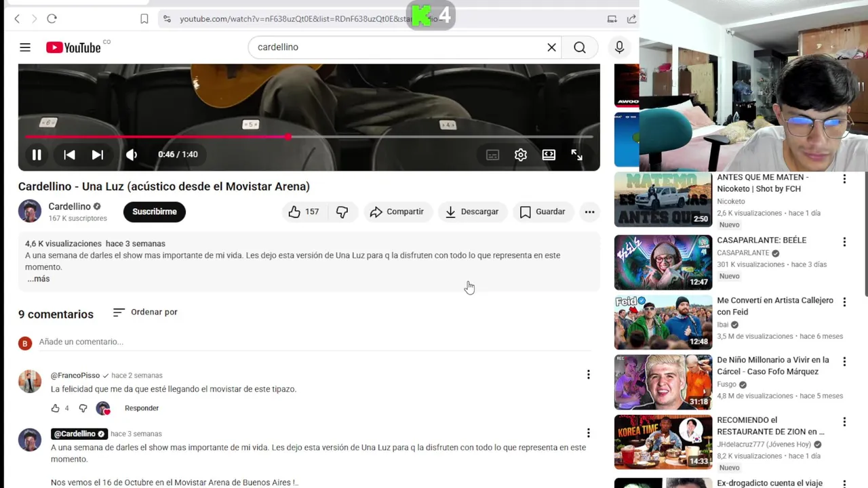Open options for RESTAURANTE DE ZION video

[844, 422]
